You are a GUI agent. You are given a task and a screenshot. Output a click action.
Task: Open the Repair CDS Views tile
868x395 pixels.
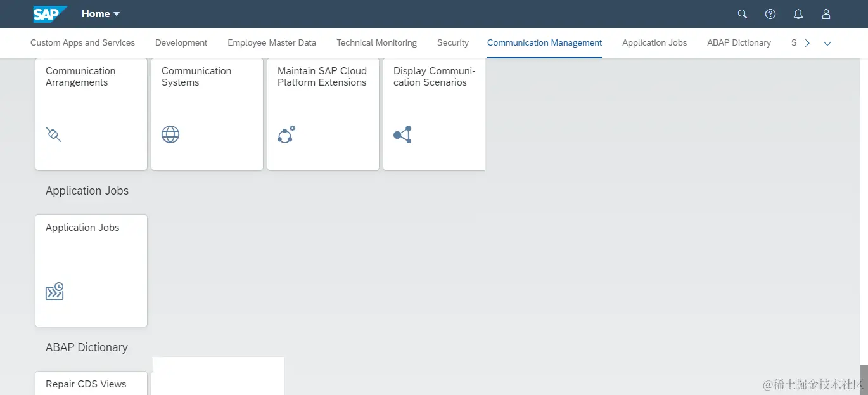coord(91,383)
